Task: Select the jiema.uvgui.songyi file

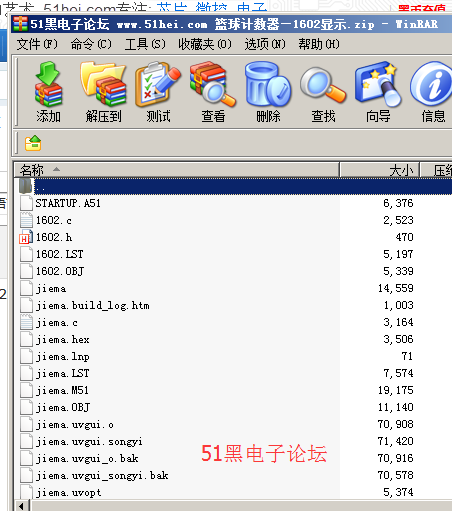Action: (89, 442)
